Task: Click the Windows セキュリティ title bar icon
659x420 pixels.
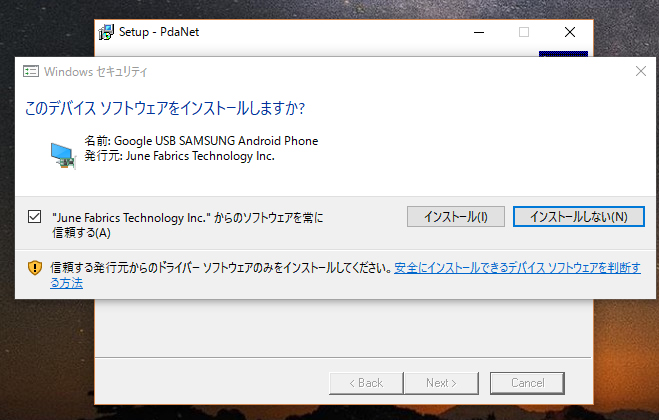Action: [31, 71]
